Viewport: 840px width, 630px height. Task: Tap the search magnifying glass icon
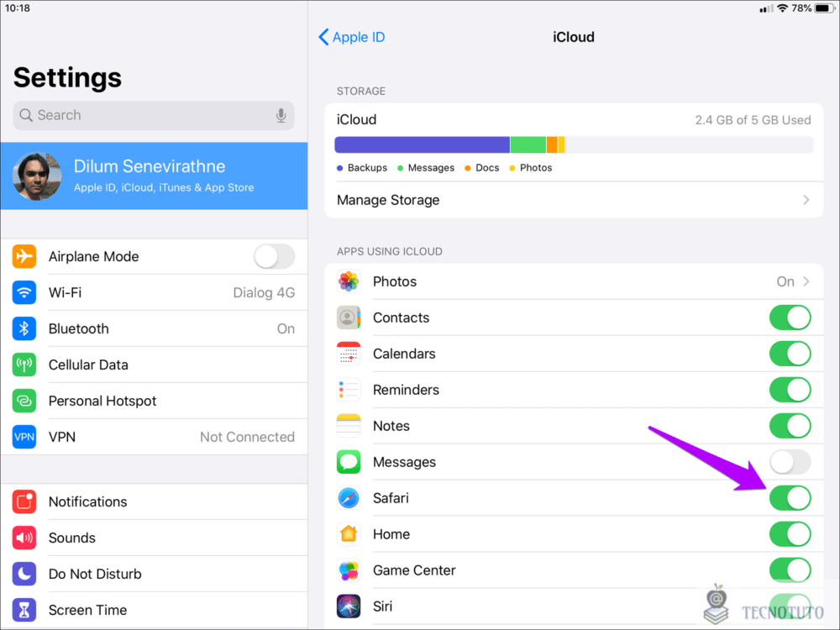[26, 115]
